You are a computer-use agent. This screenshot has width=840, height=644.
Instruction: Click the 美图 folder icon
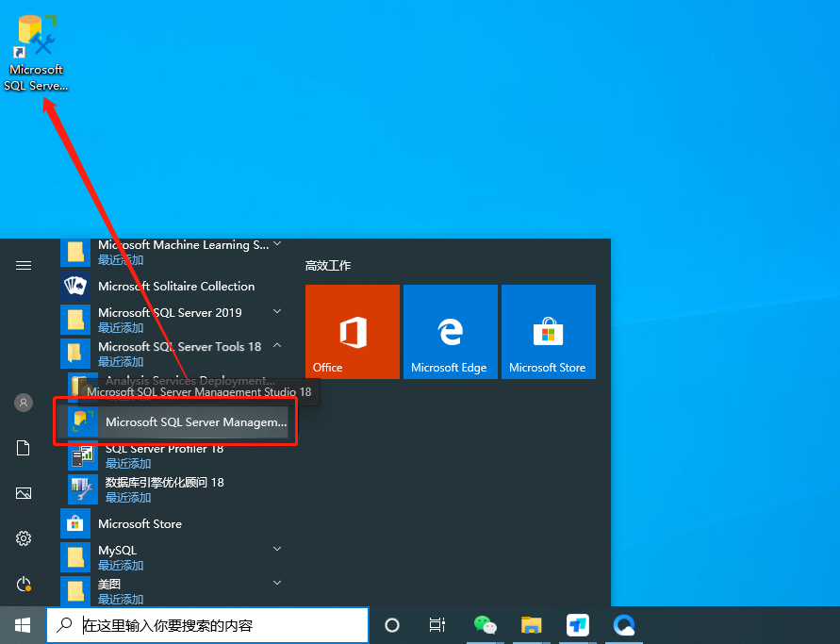pos(75,591)
